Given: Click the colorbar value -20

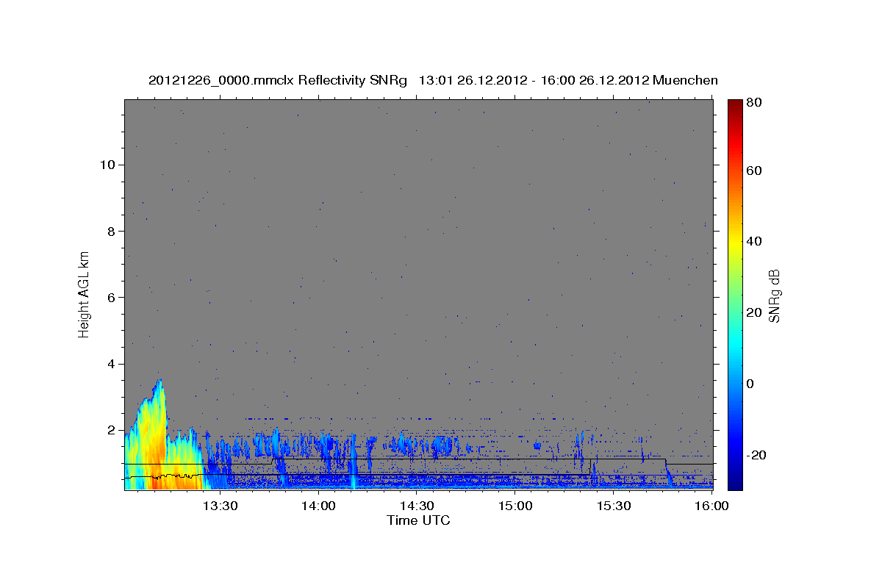Looking at the screenshot, I should 758,455.
